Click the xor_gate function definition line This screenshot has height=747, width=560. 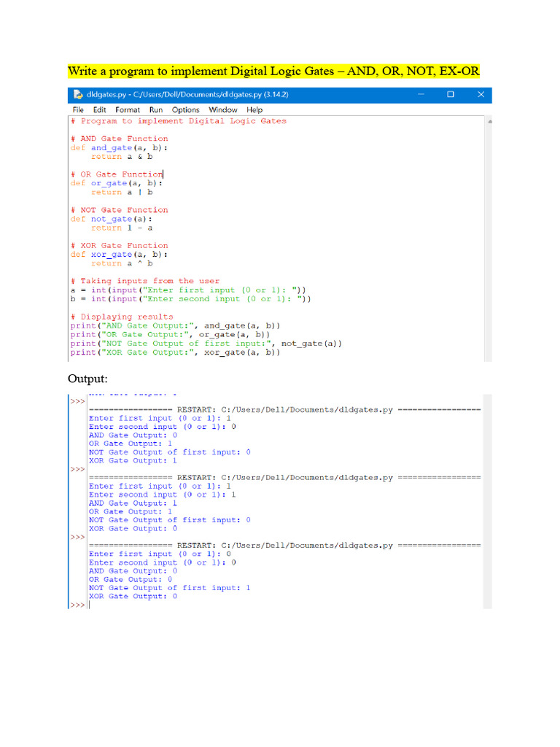click(x=119, y=255)
